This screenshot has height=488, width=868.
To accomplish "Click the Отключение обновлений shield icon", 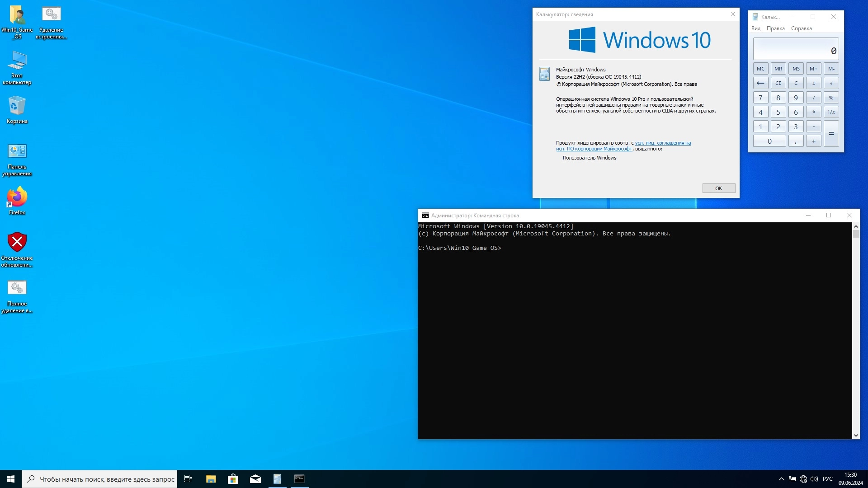I will pyautogui.click(x=17, y=243).
